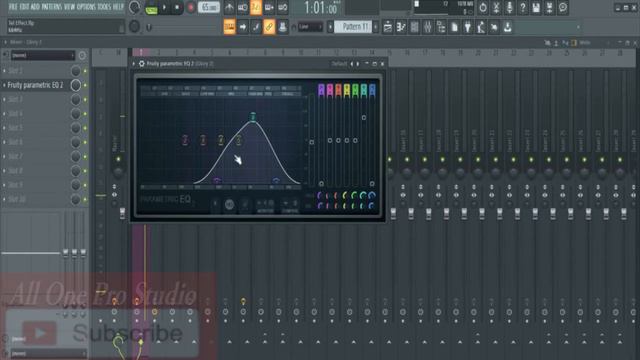Click the teal EQ band token at curve peak
640x360 pixels.
[x=253, y=117]
